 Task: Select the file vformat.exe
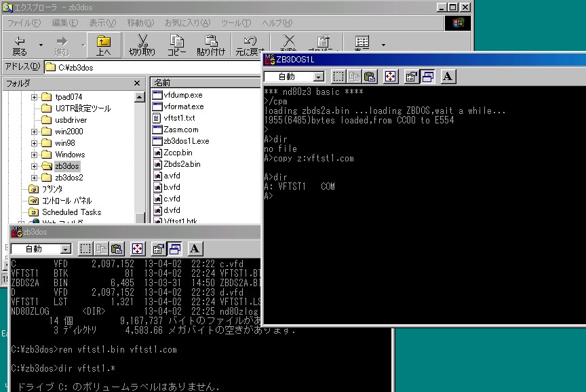click(x=184, y=106)
